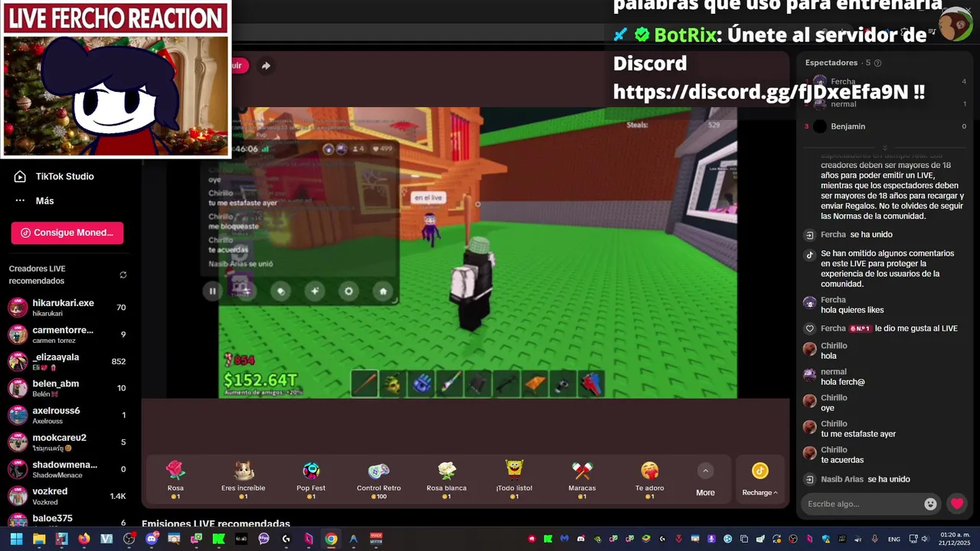
Task: Open Malwarebytes tray icon
Action: click(x=564, y=539)
